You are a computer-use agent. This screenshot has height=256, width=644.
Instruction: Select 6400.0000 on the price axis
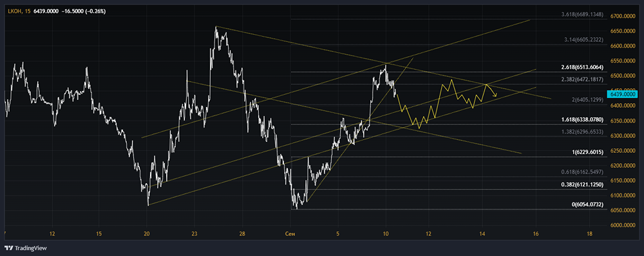tap(623, 106)
